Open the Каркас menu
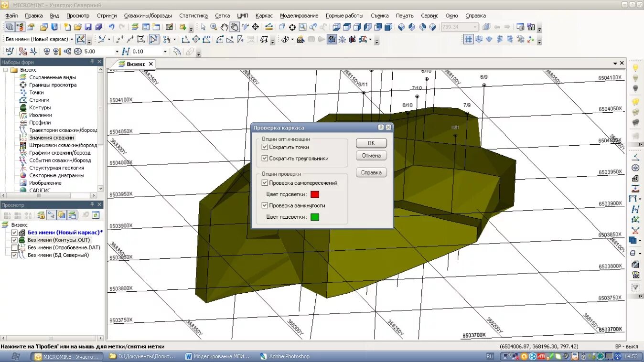The width and height of the screenshot is (644, 362). 264,16
